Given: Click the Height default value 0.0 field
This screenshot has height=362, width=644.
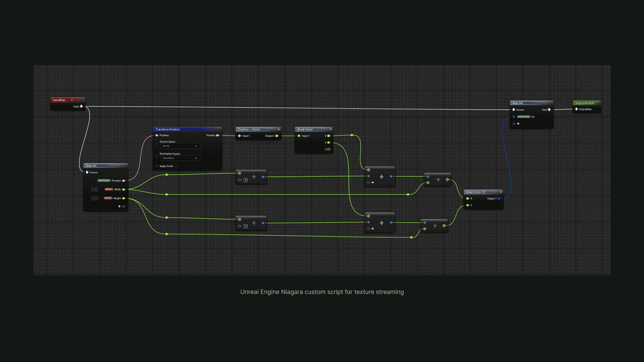Looking at the screenshot, I should [95, 198].
